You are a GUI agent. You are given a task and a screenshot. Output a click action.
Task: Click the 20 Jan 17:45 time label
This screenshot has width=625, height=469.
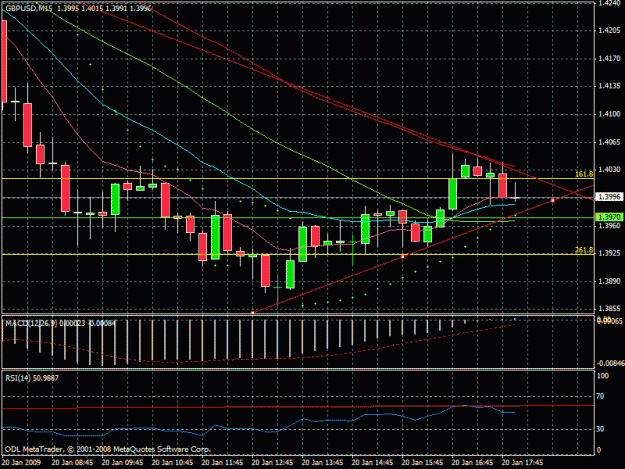click(x=523, y=462)
